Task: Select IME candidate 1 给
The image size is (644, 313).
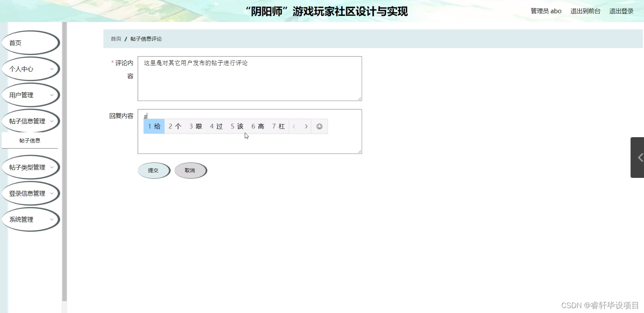Action: tap(154, 127)
